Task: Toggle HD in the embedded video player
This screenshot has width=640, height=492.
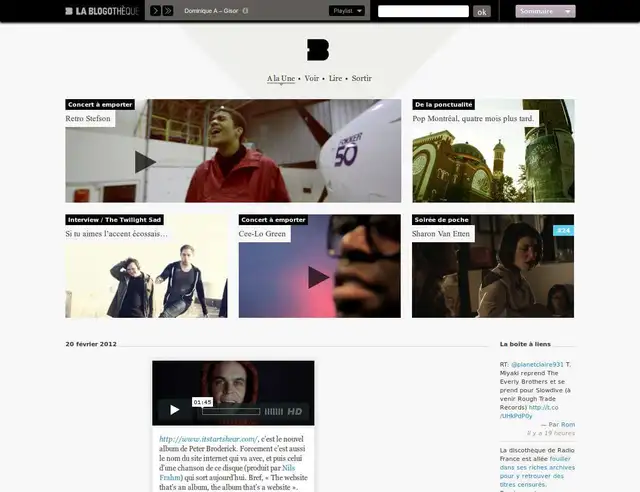Action: pyautogui.click(x=295, y=412)
